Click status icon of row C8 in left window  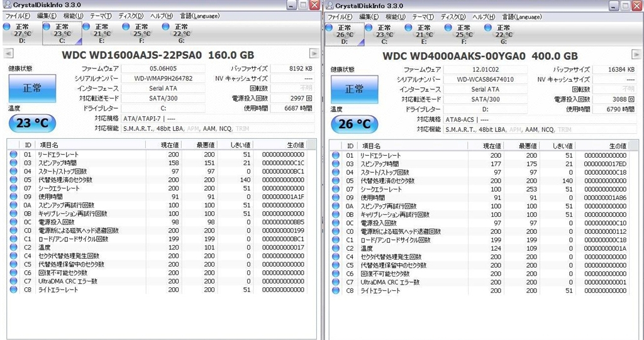[14, 290]
